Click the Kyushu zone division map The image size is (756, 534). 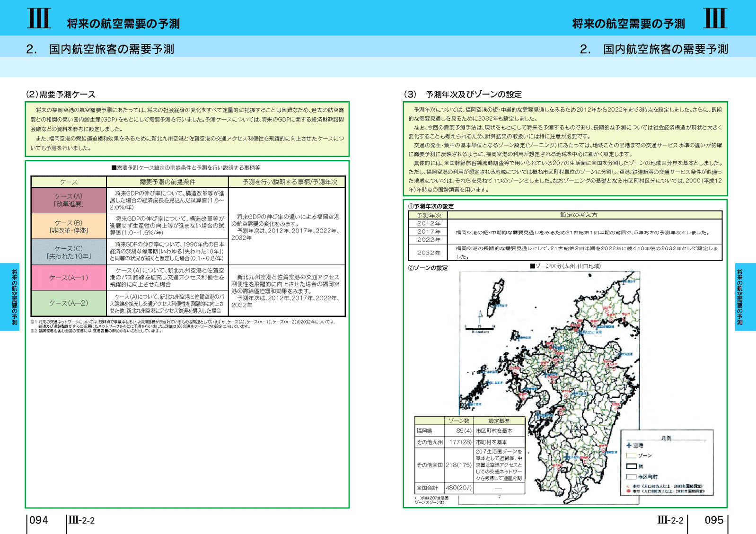549,387
